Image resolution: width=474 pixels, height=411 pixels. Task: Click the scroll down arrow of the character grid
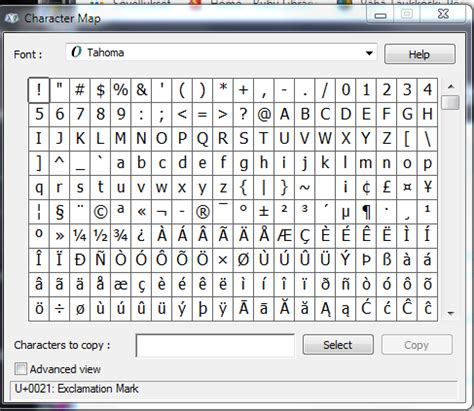point(451,313)
